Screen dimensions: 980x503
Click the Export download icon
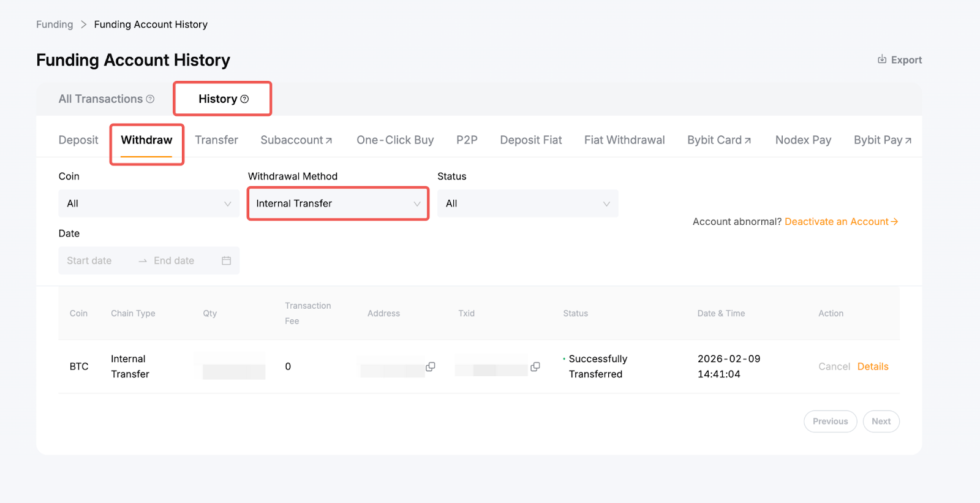pos(881,59)
